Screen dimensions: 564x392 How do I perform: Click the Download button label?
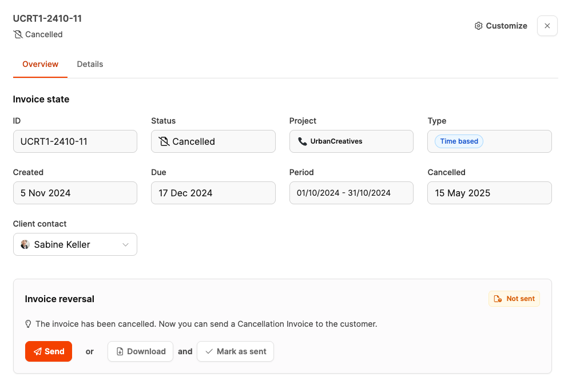click(x=146, y=351)
